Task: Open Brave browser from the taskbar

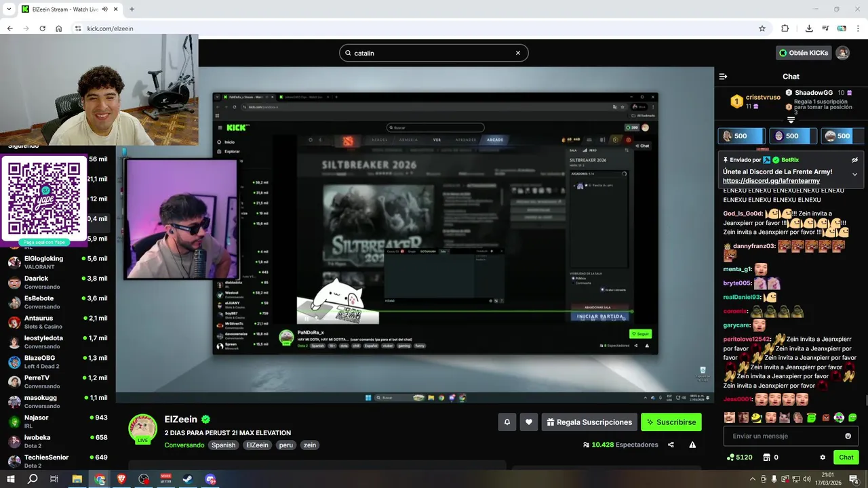Action: tap(121, 479)
